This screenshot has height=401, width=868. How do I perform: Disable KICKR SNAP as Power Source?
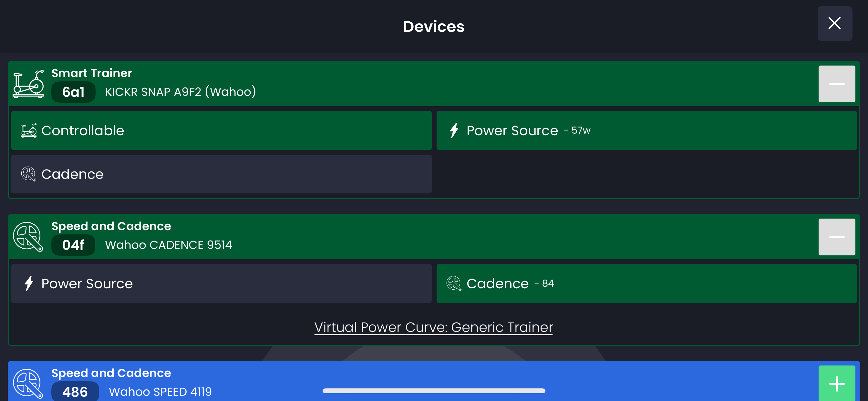coord(646,130)
